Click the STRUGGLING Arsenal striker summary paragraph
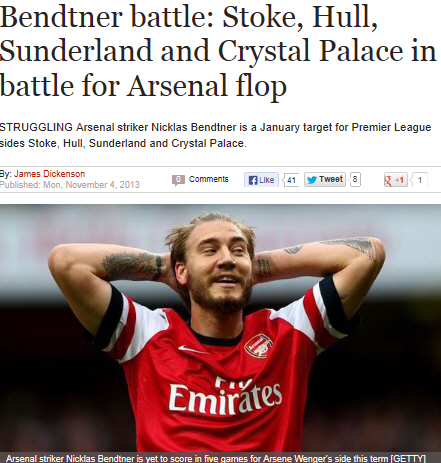The width and height of the screenshot is (441, 463). click(215, 135)
